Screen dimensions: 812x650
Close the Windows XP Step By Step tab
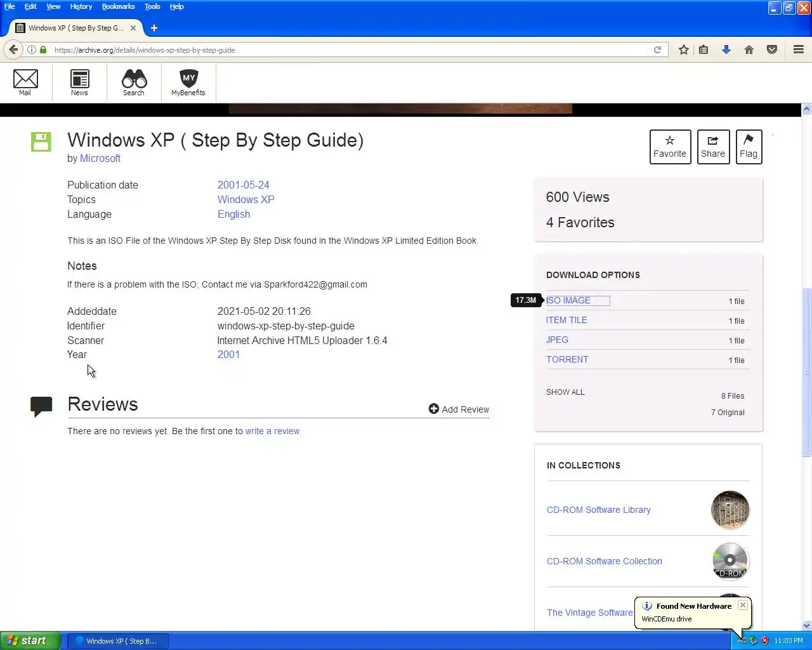tap(133, 28)
